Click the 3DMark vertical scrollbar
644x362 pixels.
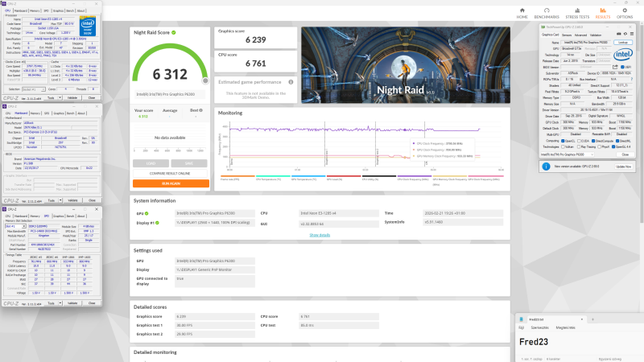point(641,123)
